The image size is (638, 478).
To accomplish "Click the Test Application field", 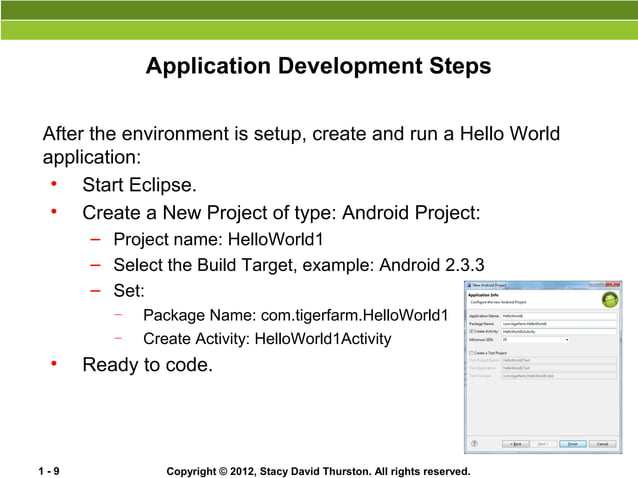I will [x=558, y=369].
